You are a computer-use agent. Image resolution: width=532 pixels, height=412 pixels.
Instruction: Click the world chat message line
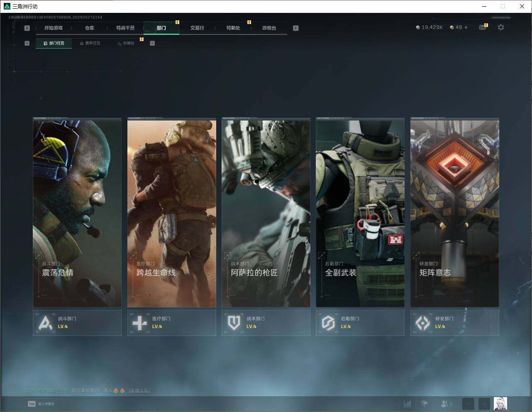coord(87,390)
